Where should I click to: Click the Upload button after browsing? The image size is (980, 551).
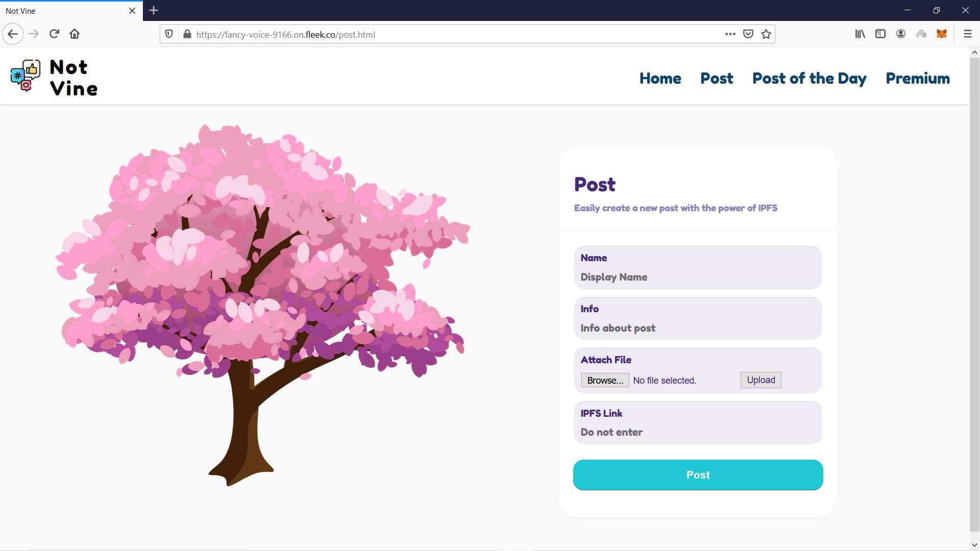pyautogui.click(x=761, y=380)
